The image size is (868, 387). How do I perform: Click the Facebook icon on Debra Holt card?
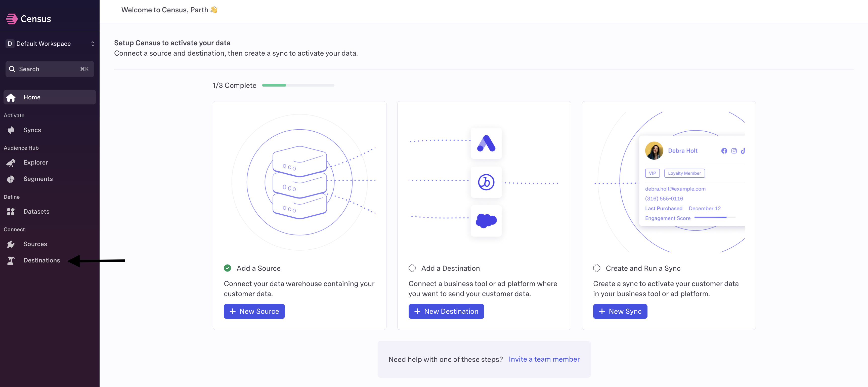click(724, 151)
